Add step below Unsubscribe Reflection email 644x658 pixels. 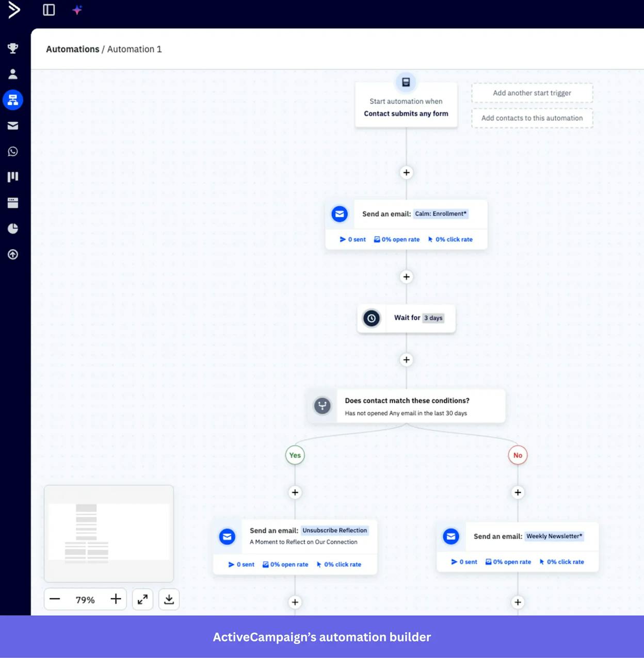click(x=295, y=602)
